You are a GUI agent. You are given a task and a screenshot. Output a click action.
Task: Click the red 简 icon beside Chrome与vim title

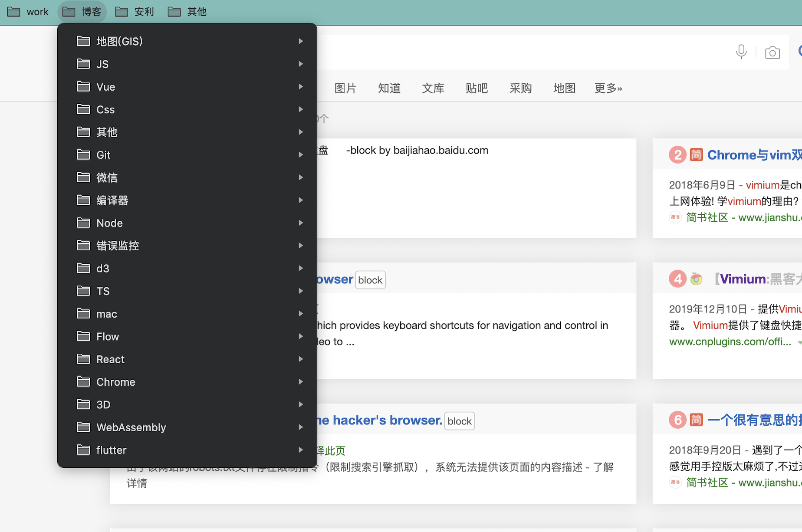[x=696, y=155]
